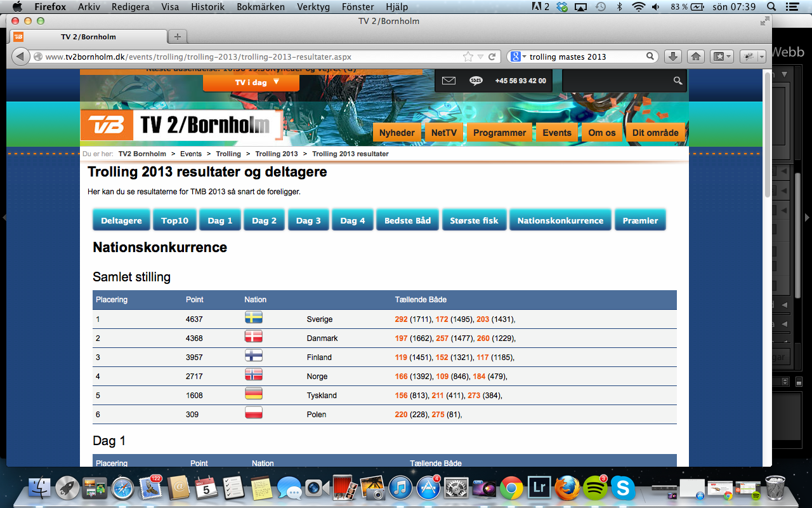
Task: Open the Wi-Fi menu bar icon
Action: pos(638,7)
